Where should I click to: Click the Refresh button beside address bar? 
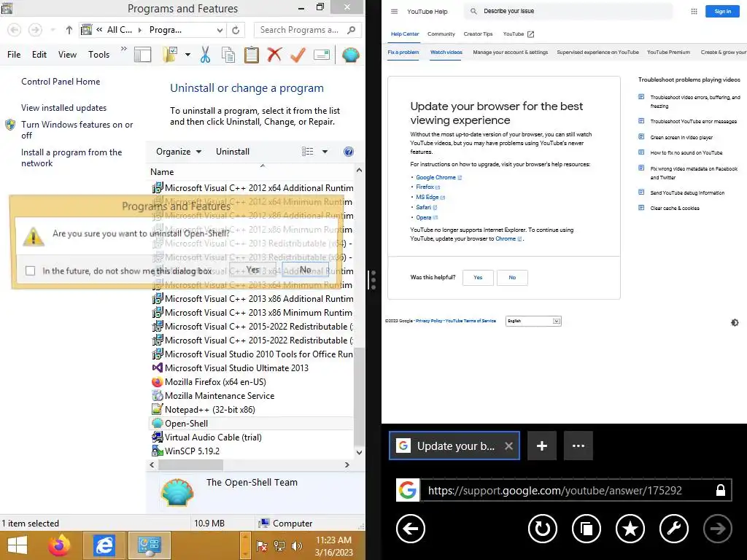[236, 30]
